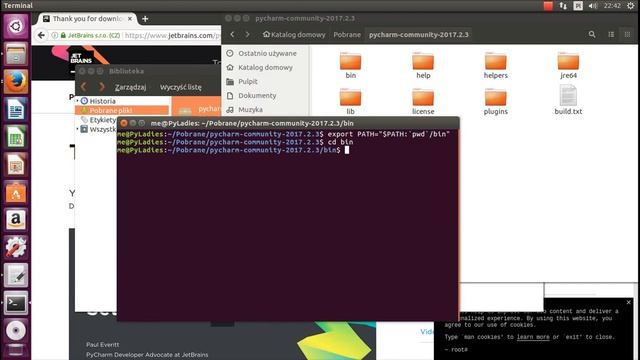
Task: Close the cookie notice with X
Action: coord(629,302)
